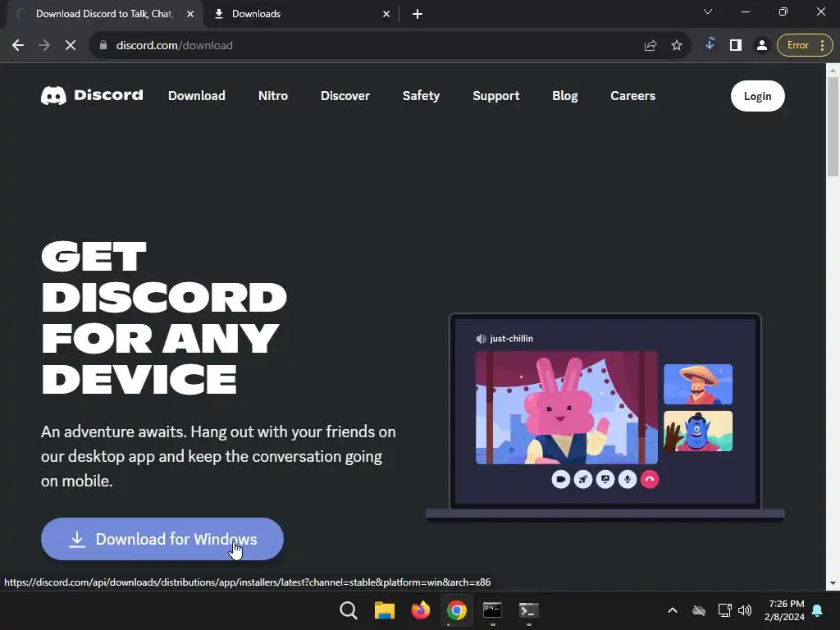Switch to the Downloads tab
The image size is (840, 630).
pyautogui.click(x=300, y=14)
